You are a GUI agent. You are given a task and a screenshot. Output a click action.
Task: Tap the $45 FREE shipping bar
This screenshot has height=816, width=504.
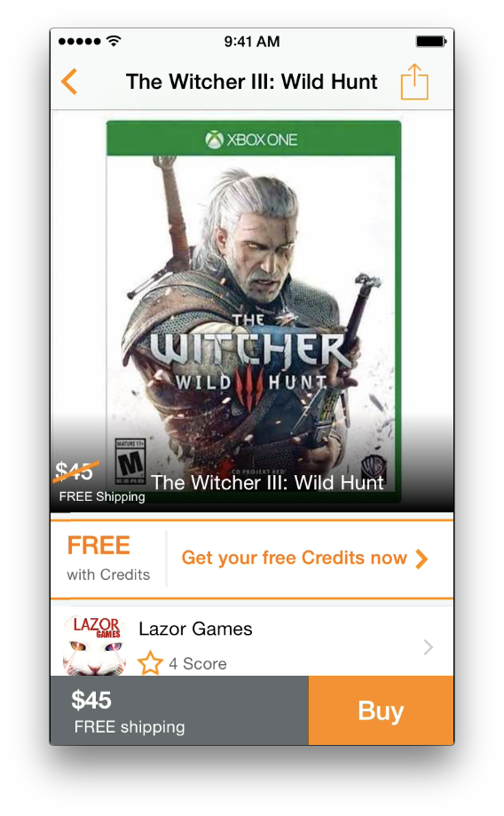(x=179, y=710)
